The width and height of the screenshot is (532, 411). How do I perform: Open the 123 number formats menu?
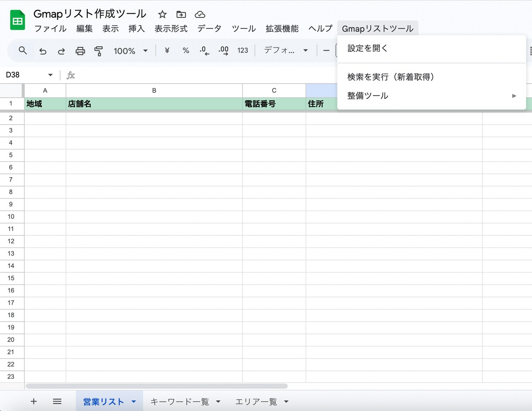(x=243, y=51)
